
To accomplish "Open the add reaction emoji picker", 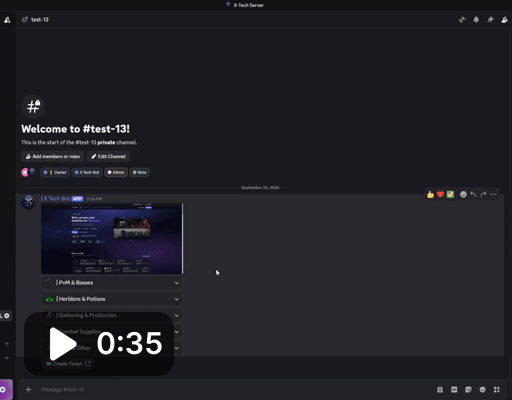I will [463, 194].
